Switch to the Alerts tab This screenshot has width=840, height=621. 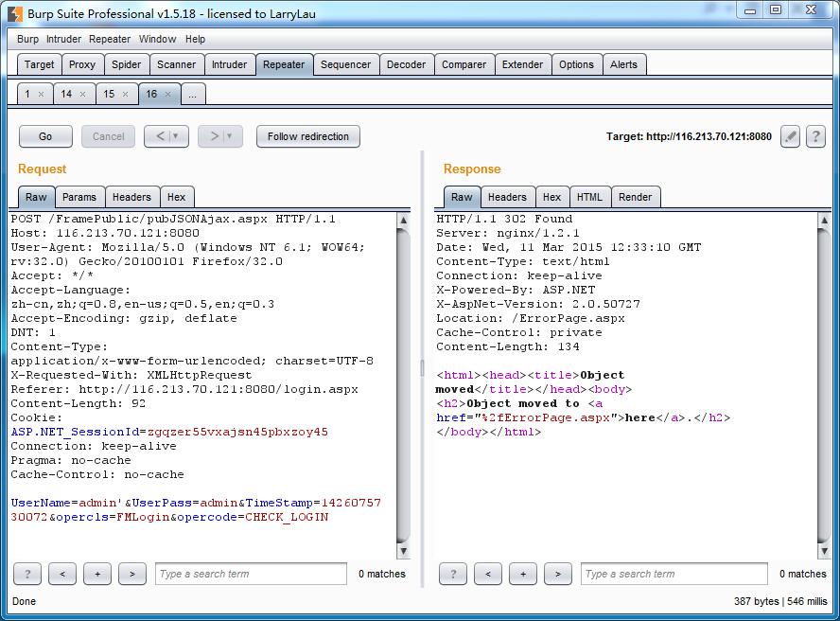click(623, 64)
